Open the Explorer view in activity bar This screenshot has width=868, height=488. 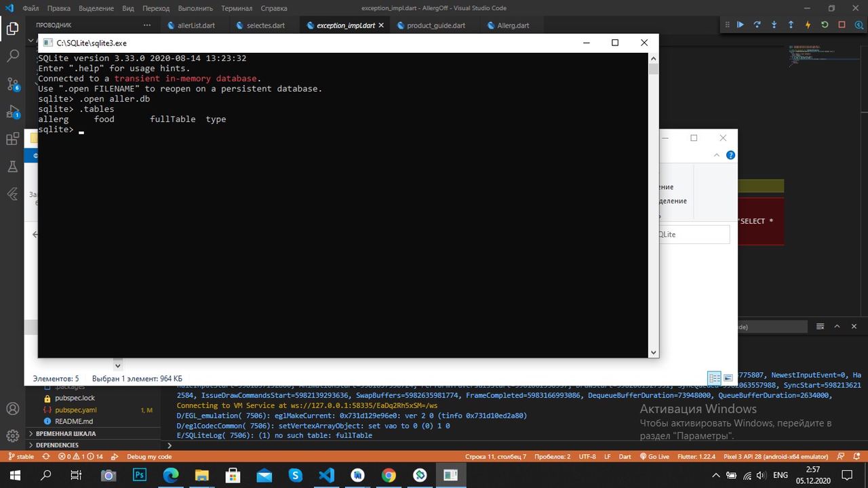tap(12, 28)
